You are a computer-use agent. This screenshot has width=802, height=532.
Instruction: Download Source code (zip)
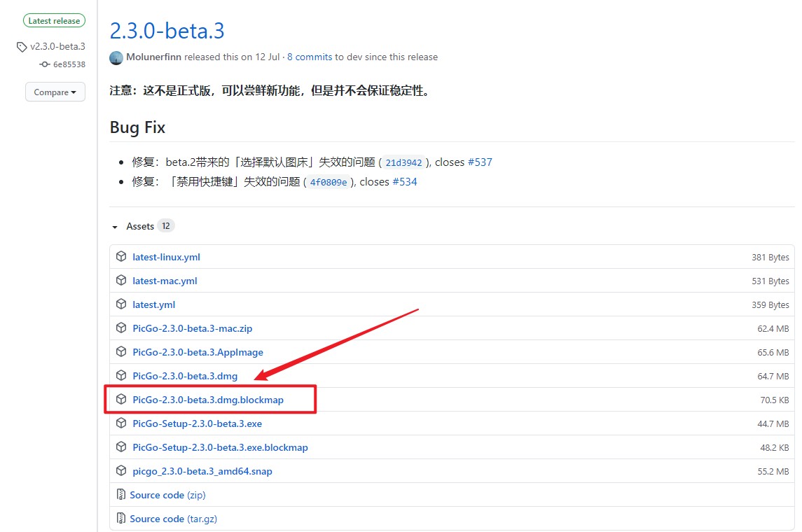click(x=168, y=495)
